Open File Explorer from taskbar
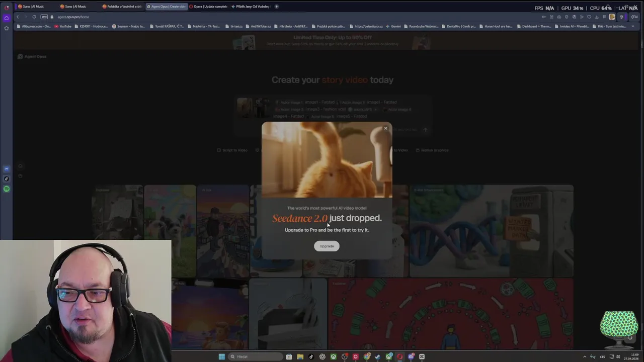Screen dimensions: 644x362 (300, 356)
